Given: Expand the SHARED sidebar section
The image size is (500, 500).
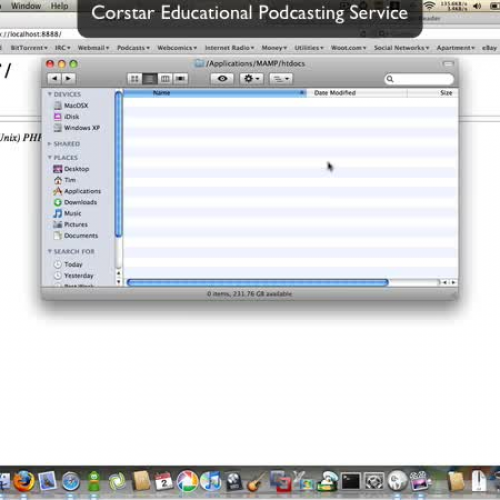Looking at the screenshot, I should coord(50,144).
